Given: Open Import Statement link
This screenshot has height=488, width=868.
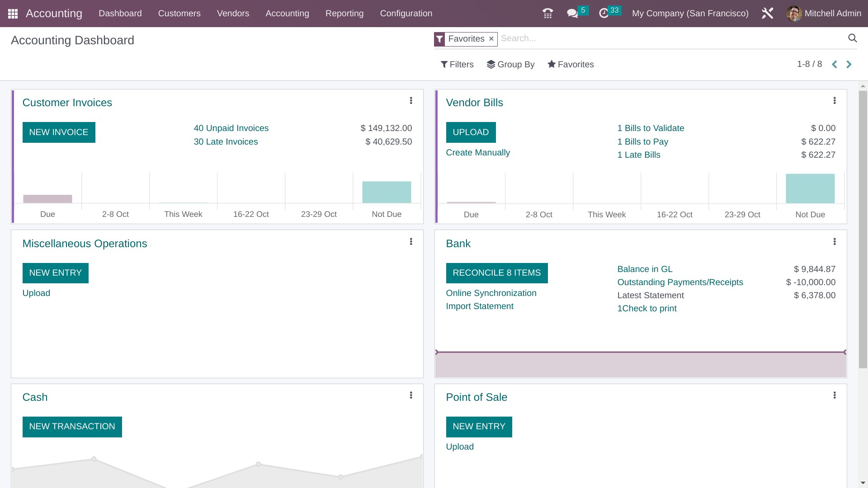Looking at the screenshot, I should click(480, 306).
